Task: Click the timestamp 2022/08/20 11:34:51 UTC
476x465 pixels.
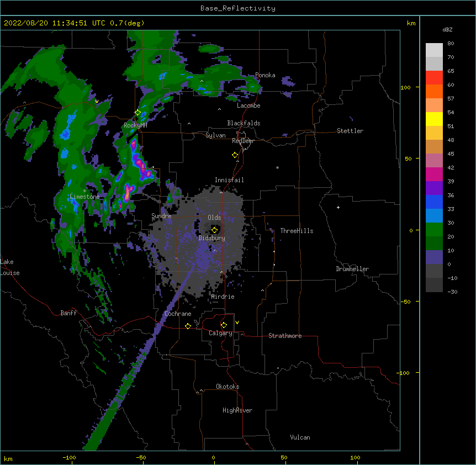Action: 55,23
